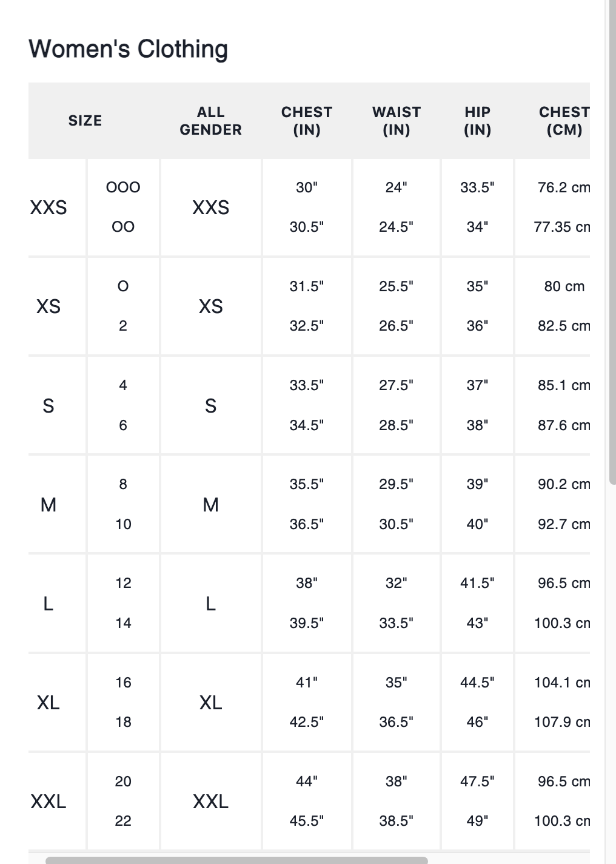
Task: Select the XS all gender cell
Action: click(210, 306)
